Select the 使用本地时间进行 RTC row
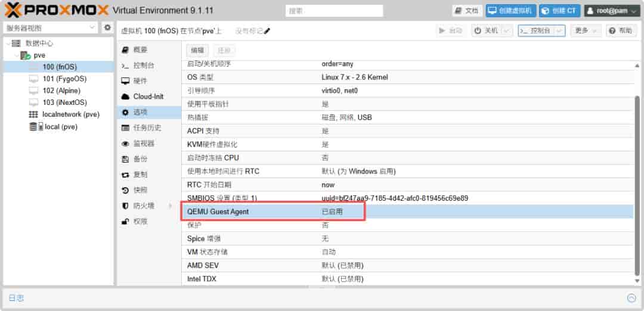This screenshot has height=311, width=644. coord(408,172)
